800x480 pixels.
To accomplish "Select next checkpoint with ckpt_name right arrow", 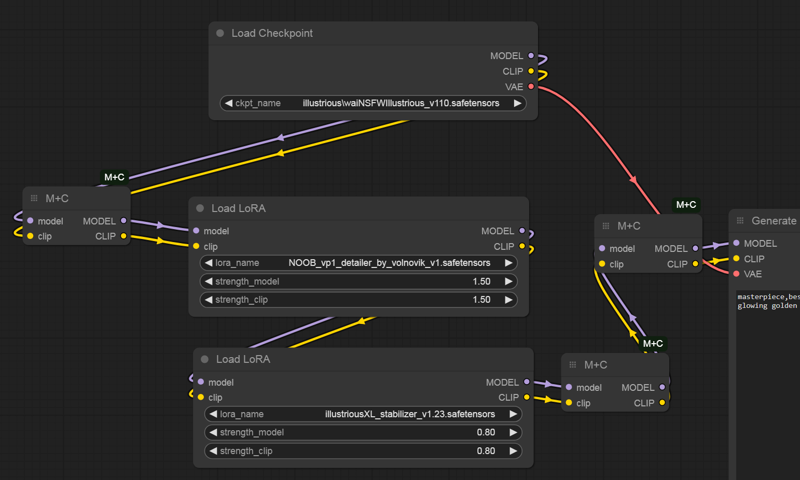I will [517, 103].
